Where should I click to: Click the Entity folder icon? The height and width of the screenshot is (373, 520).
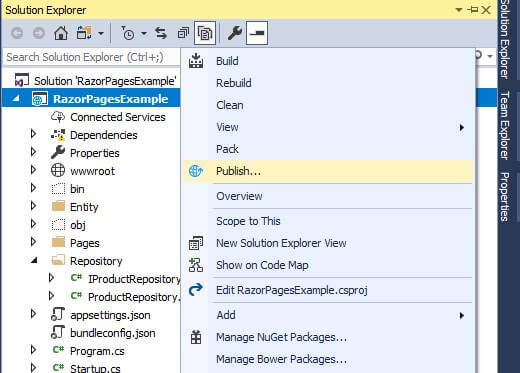point(58,206)
